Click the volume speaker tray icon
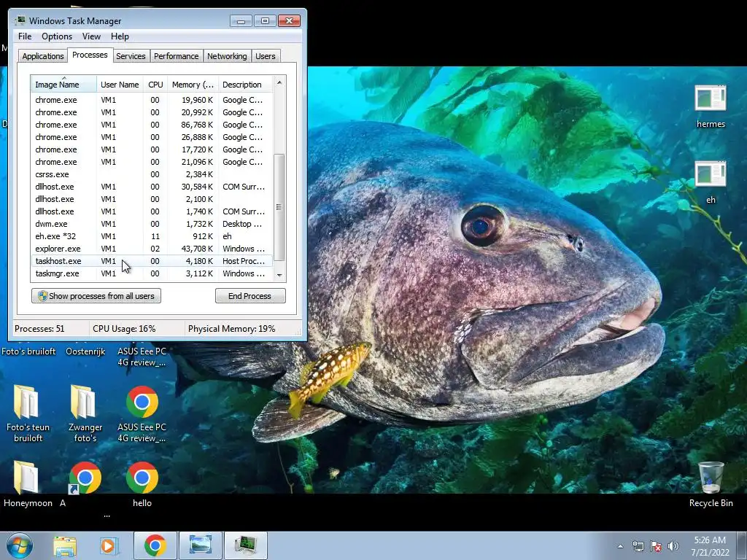The width and height of the screenshot is (747, 560). coord(673,546)
